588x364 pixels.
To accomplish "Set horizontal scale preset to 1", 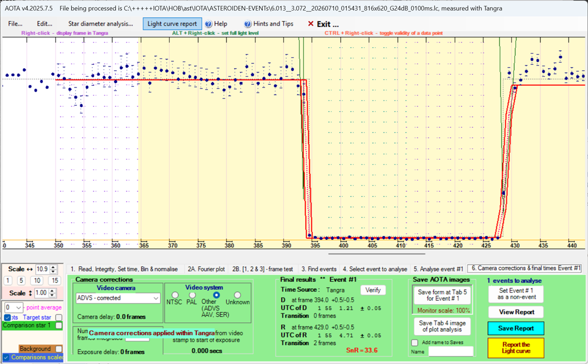I will pyautogui.click(x=8, y=280).
